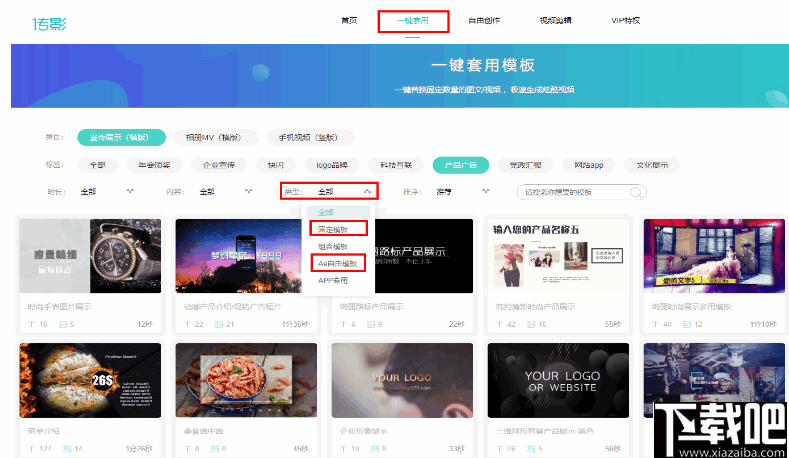This screenshot has width=789, height=458.
Task: Click text-count T icon on 菜单介绍 card
Action: (32, 448)
